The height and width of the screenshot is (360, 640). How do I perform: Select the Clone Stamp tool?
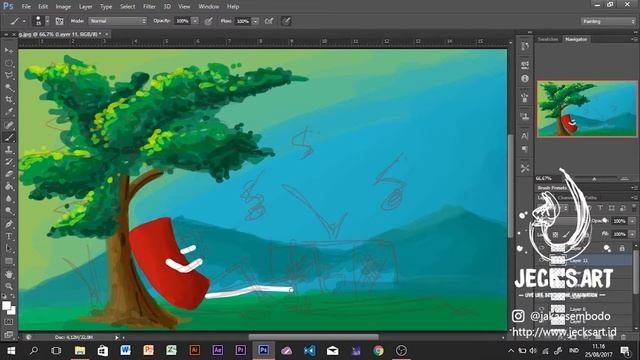[9, 150]
